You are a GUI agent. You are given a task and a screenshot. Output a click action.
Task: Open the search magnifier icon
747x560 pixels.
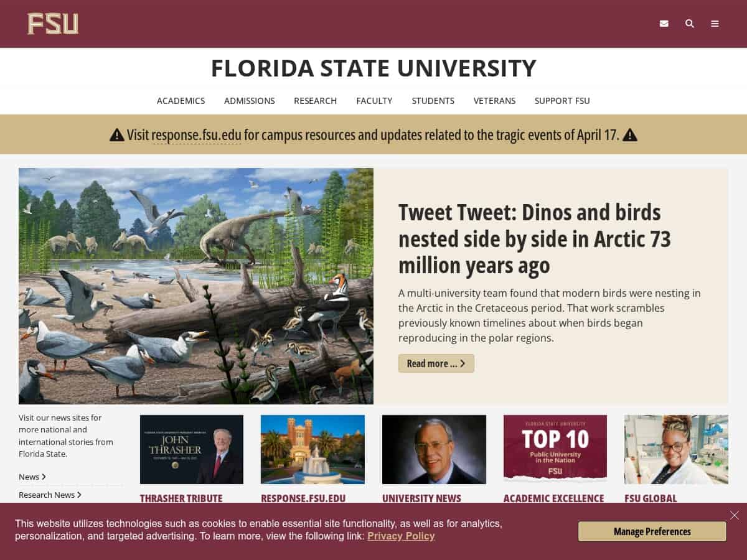click(x=690, y=24)
